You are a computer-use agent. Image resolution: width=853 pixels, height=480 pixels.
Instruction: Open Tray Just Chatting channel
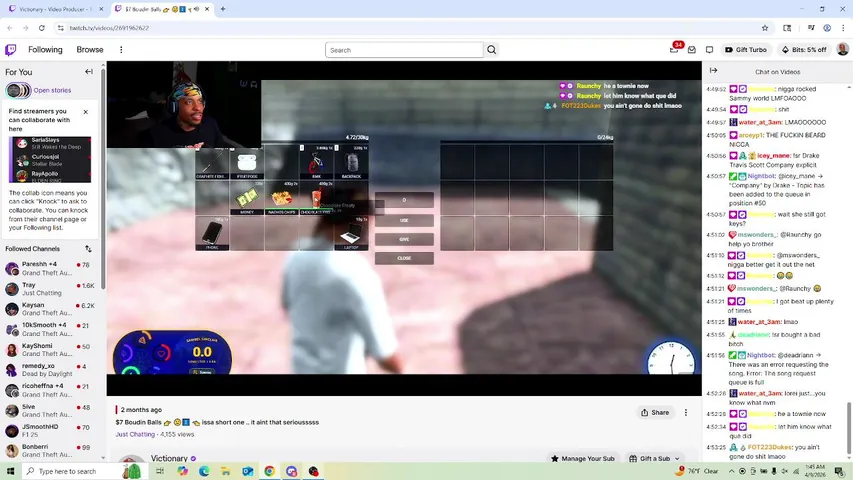pyautogui.click(x=49, y=288)
